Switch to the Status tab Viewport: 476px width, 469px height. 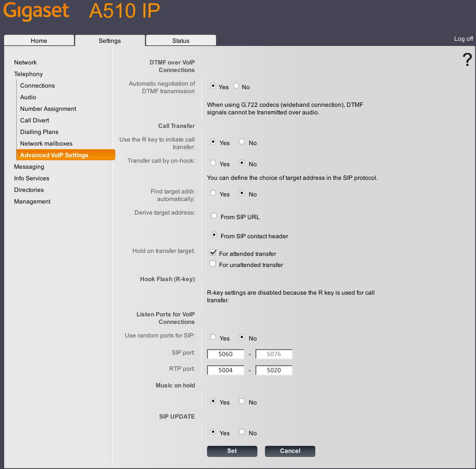coord(181,40)
